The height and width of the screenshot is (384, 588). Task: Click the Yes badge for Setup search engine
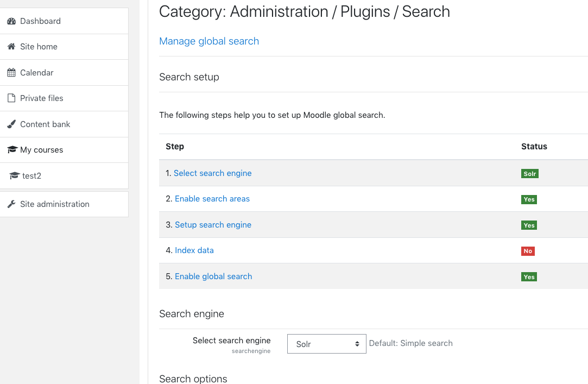529,225
